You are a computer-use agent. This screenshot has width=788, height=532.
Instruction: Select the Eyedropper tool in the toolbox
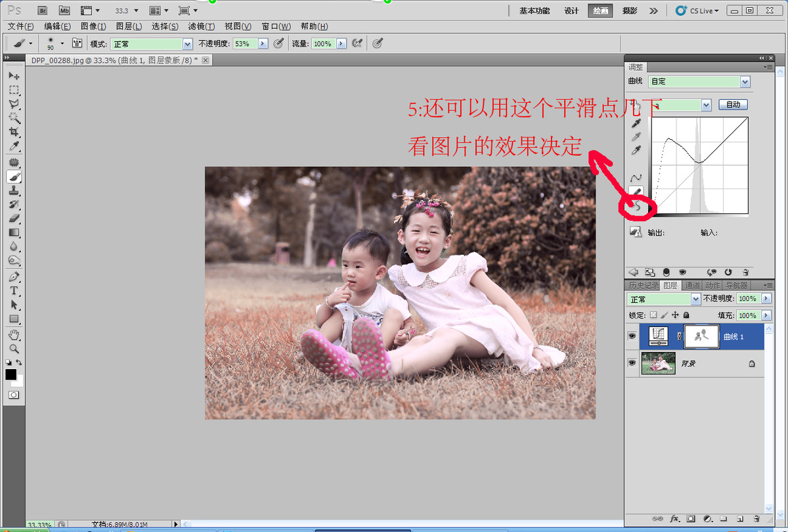(x=14, y=146)
